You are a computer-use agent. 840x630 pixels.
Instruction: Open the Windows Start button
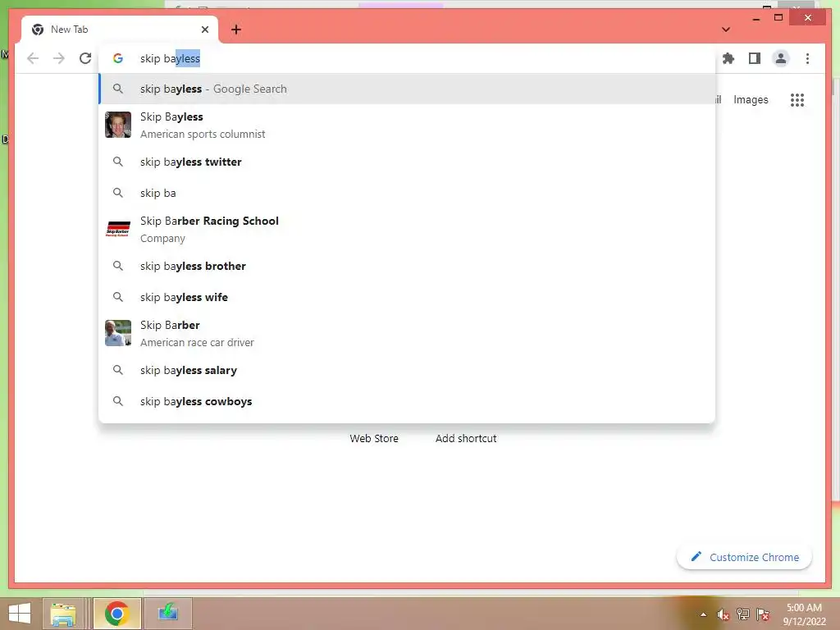pos(20,614)
